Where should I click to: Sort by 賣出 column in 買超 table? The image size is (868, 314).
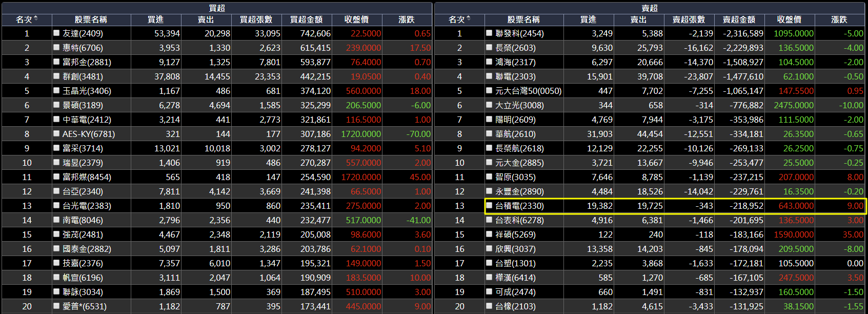[206, 19]
